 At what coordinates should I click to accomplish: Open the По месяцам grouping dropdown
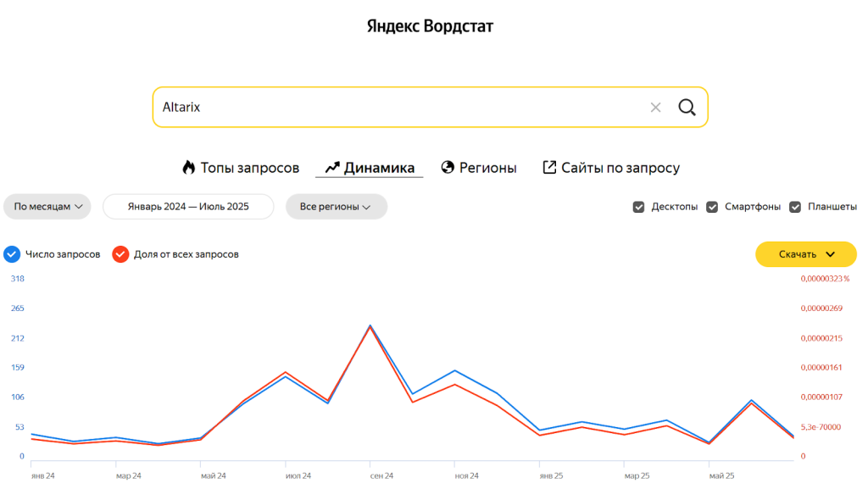point(47,207)
